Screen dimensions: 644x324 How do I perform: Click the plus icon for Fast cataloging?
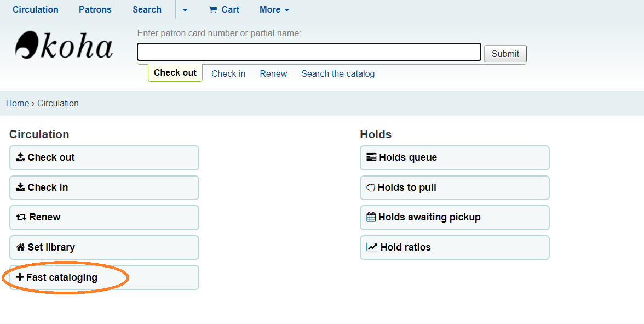(x=19, y=277)
